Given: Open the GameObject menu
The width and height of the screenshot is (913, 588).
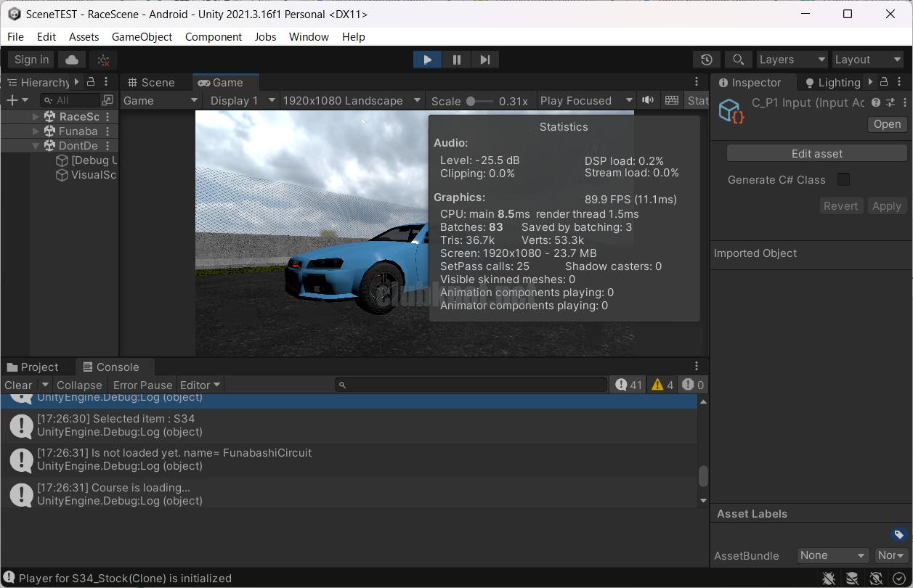Looking at the screenshot, I should [x=142, y=36].
